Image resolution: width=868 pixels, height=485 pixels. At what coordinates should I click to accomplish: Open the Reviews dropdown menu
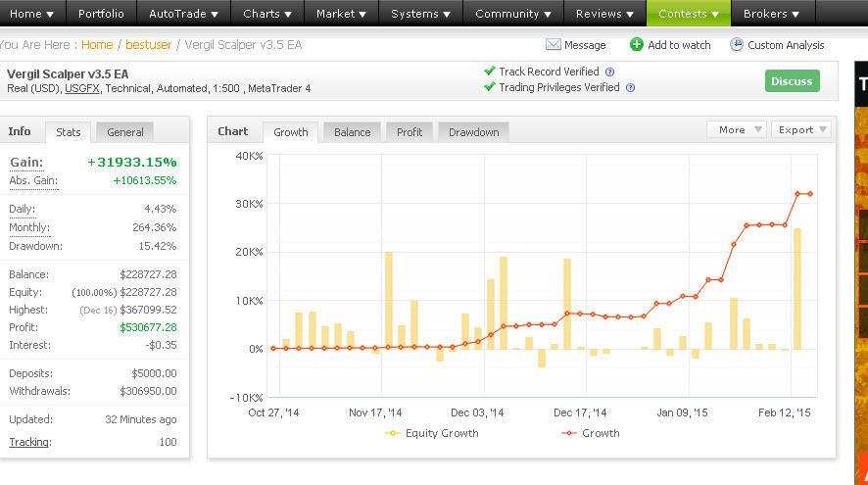604,14
